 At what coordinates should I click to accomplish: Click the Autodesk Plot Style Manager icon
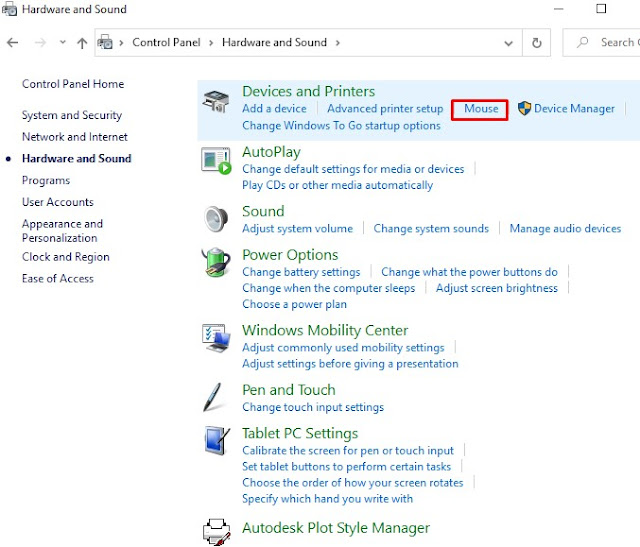click(x=216, y=531)
